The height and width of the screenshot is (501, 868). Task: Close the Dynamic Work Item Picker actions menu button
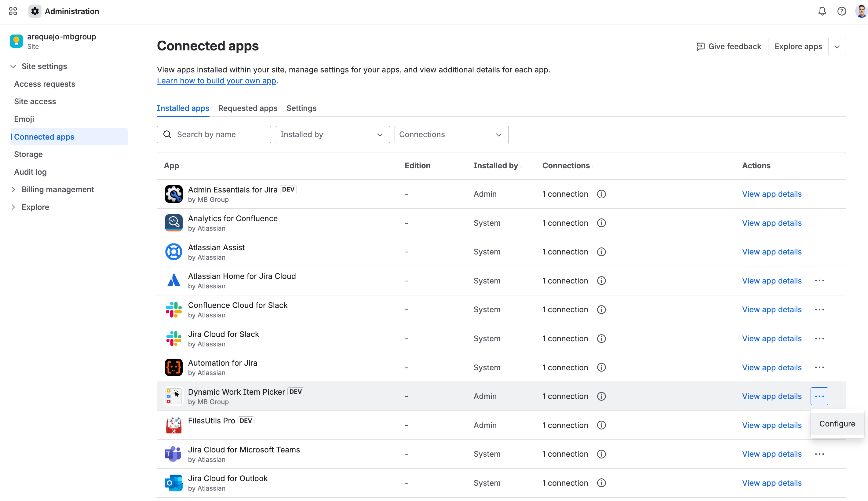[819, 397]
